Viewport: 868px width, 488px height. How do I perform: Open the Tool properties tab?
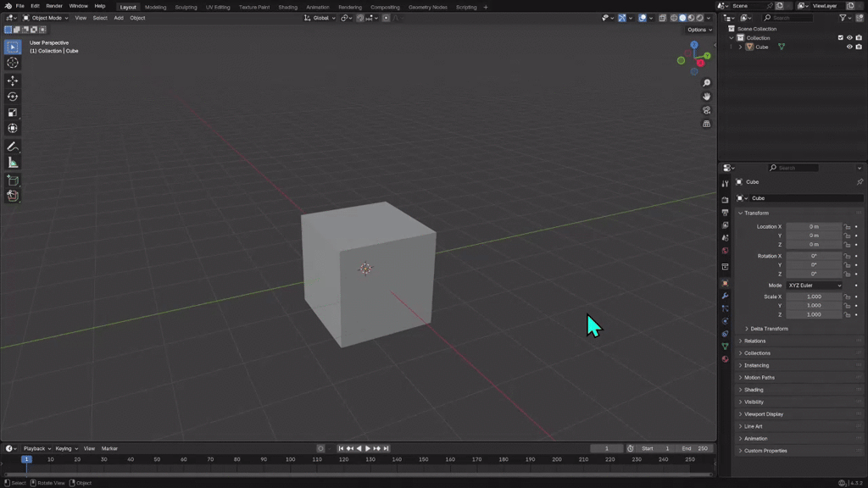(x=726, y=184)
